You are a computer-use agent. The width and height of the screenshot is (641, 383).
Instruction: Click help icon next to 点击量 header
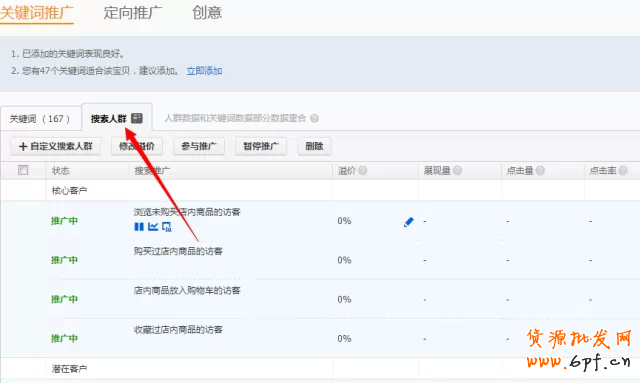[x=540, y=171]
